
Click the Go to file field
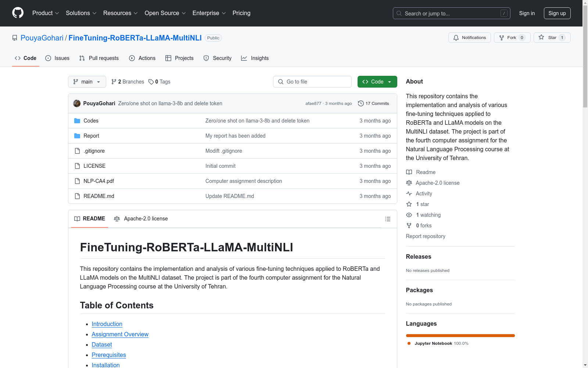pos(312,82)
